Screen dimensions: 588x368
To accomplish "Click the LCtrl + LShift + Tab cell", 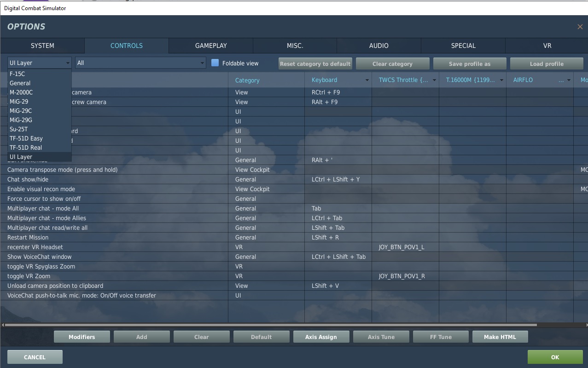I will click(338, 257).
